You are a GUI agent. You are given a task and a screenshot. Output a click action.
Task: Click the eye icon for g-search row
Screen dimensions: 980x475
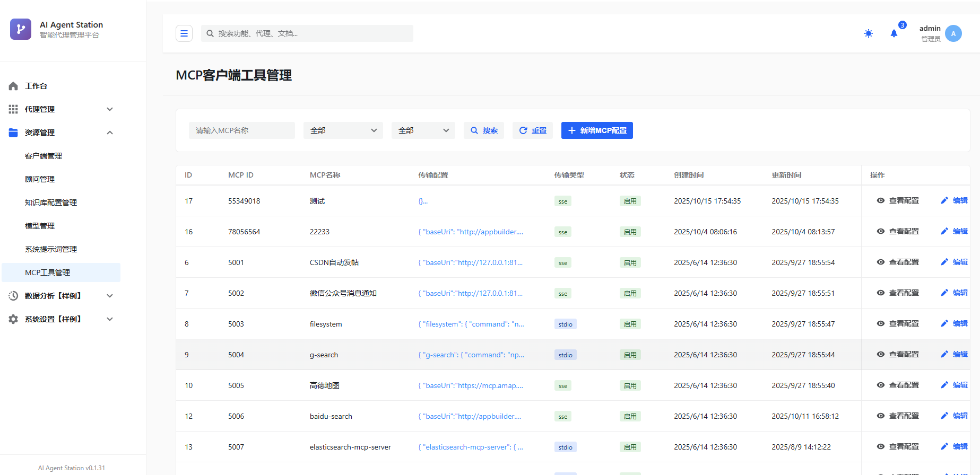point(881,354)
